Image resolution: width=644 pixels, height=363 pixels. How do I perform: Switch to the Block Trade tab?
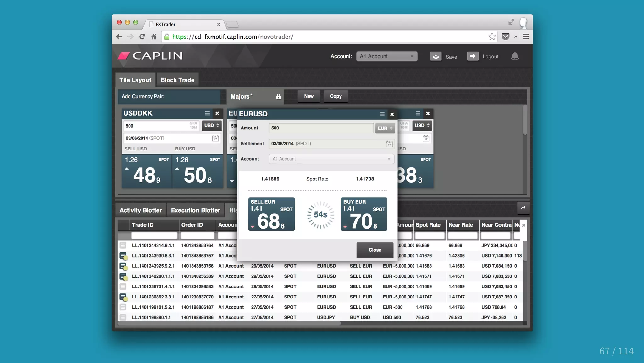177,80
